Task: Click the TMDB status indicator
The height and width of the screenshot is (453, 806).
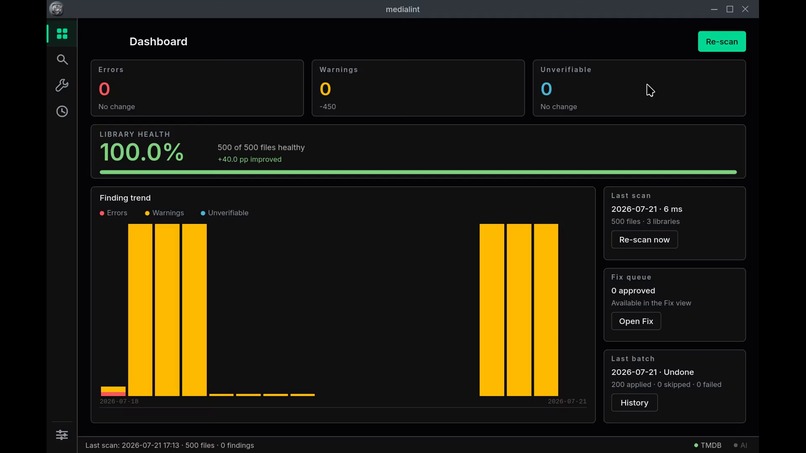Action: point(707,445)
